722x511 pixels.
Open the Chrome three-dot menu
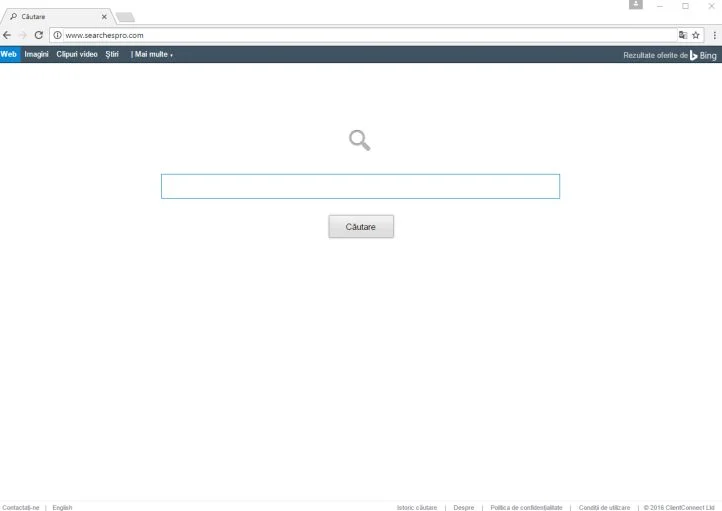point(715,35)
